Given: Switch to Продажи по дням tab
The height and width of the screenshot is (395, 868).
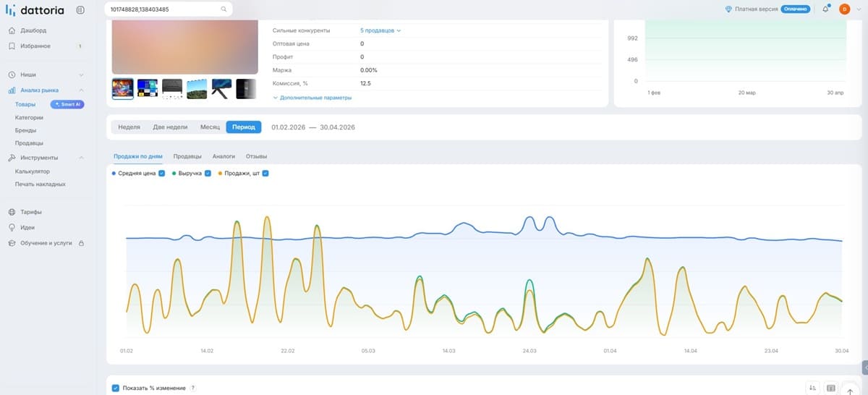Looking at the screenshot, I should click(138, 156).
